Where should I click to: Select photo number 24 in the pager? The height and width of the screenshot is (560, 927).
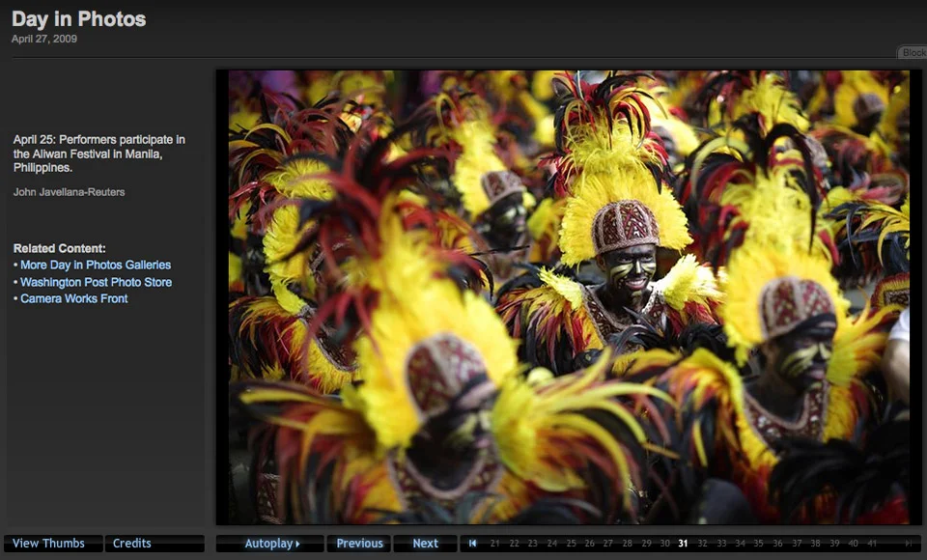(x=552, y=544)
